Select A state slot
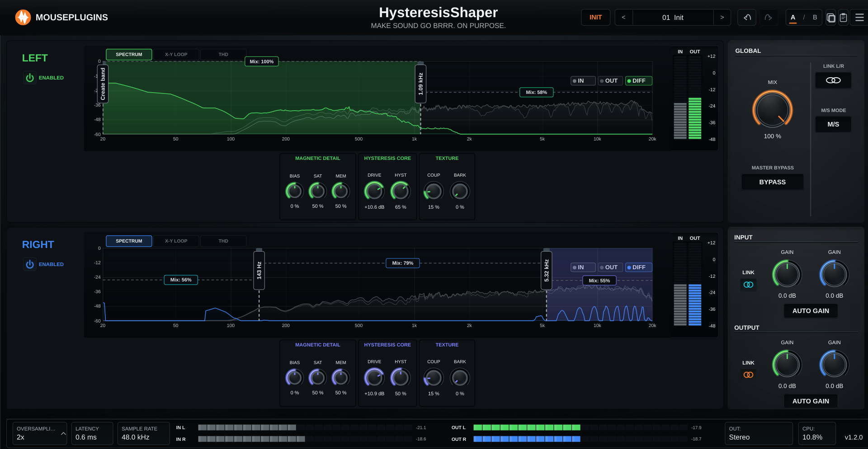The image size is (868, 449). pos(793,17)
